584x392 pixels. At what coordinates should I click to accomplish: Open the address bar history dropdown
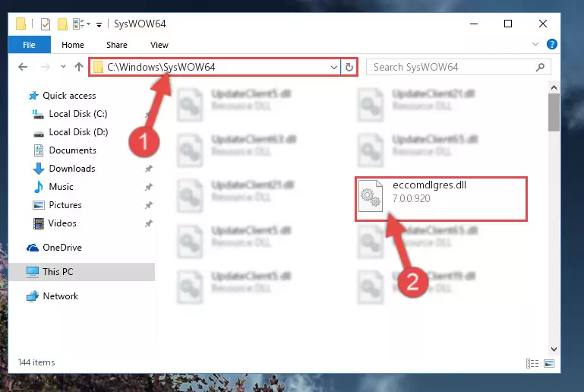click(333, 67)
